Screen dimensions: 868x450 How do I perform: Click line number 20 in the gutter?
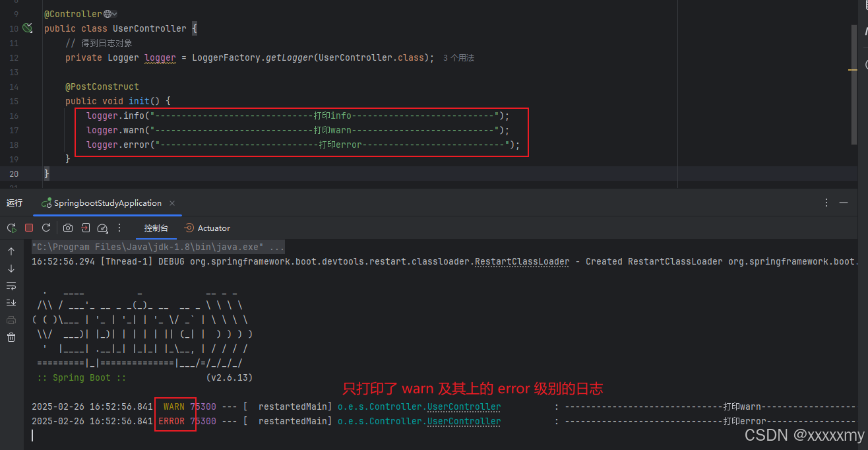coord(14,174)
